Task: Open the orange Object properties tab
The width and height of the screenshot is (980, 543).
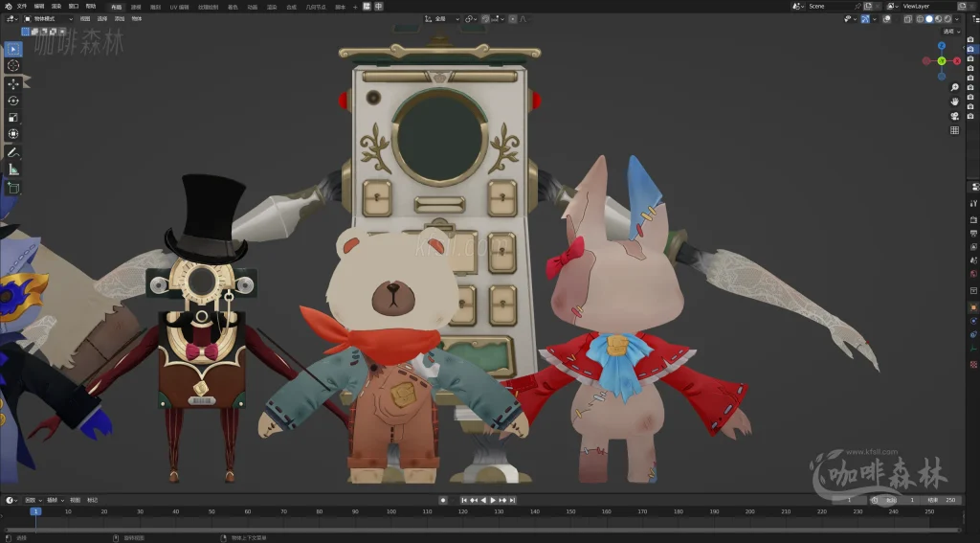Action: tap(973, 307)
